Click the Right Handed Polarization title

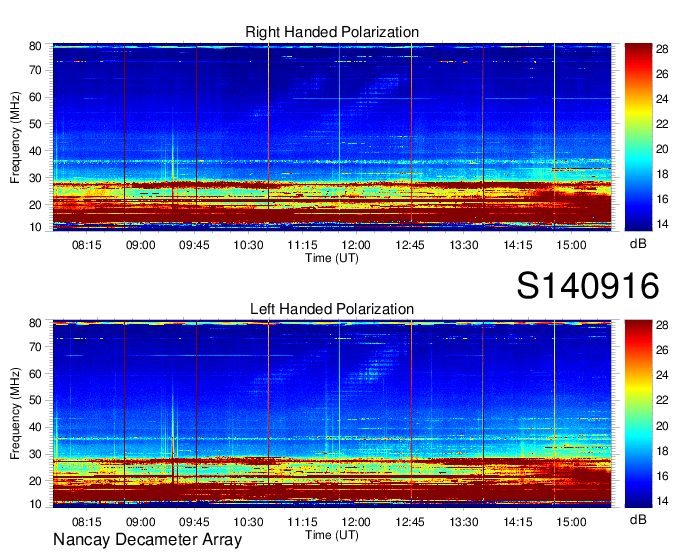pyautogui.click(x=332, y=32)
